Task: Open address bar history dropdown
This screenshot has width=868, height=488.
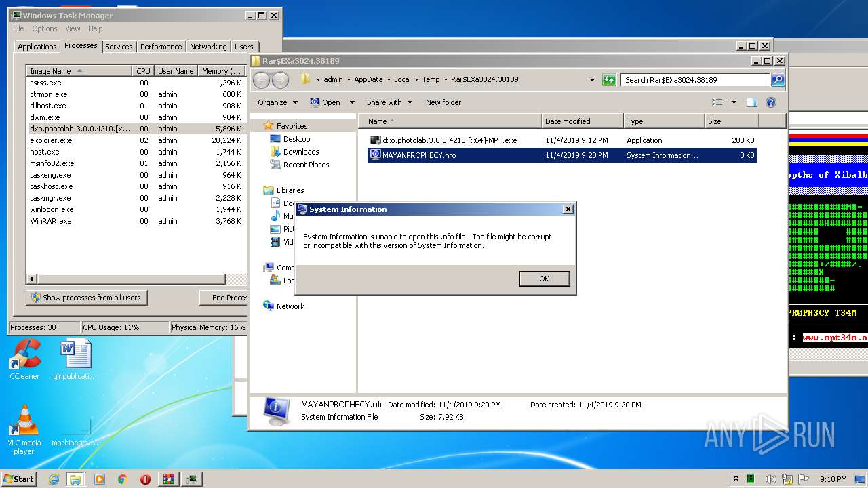Action: tap(592, 80)
